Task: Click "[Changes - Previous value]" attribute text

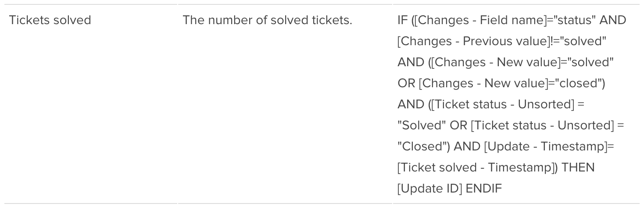Action: pyautogui.click(x=470, y=41)
